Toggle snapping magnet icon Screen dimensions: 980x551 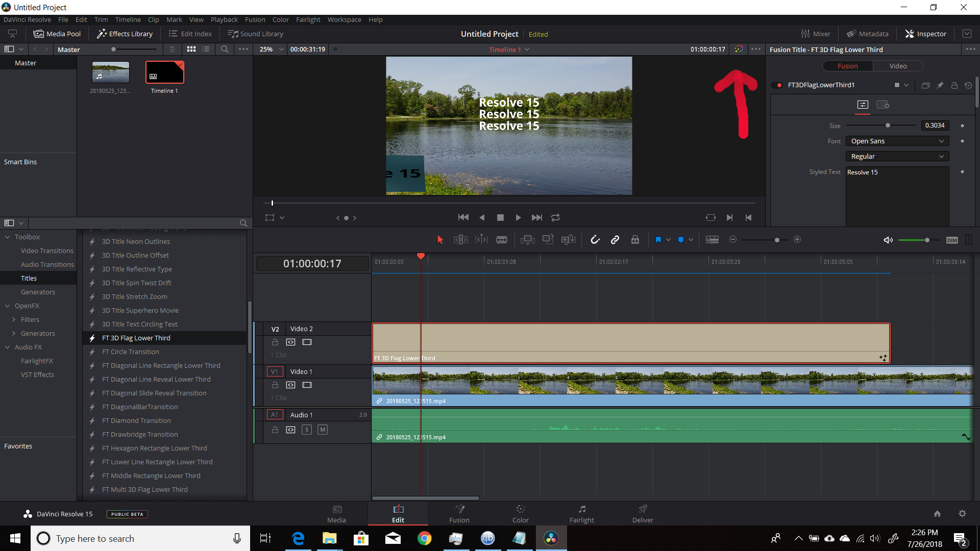(595, 240)
